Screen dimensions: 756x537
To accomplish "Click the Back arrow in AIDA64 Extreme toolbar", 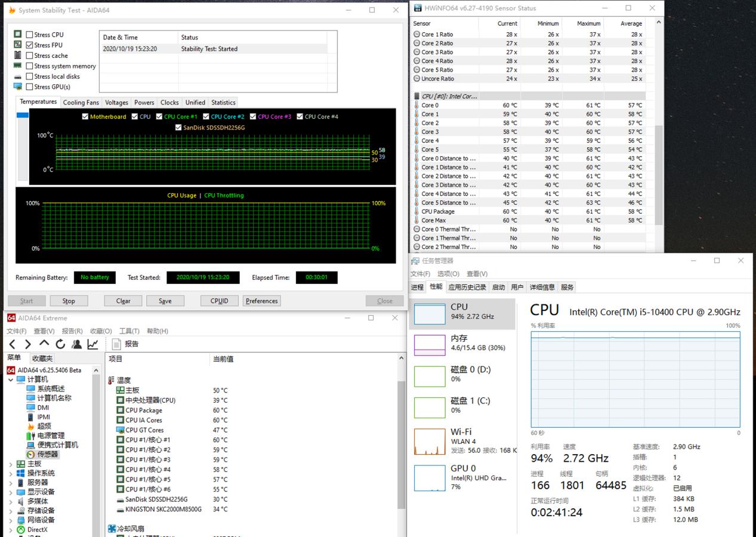I will 13,344.
